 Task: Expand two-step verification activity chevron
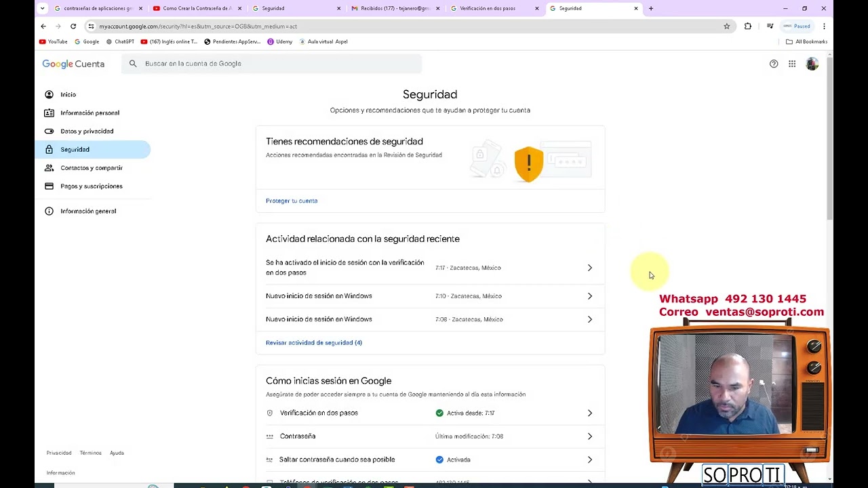(x=589, y=268)
